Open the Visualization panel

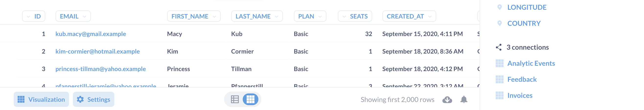[x=41, y=99]
